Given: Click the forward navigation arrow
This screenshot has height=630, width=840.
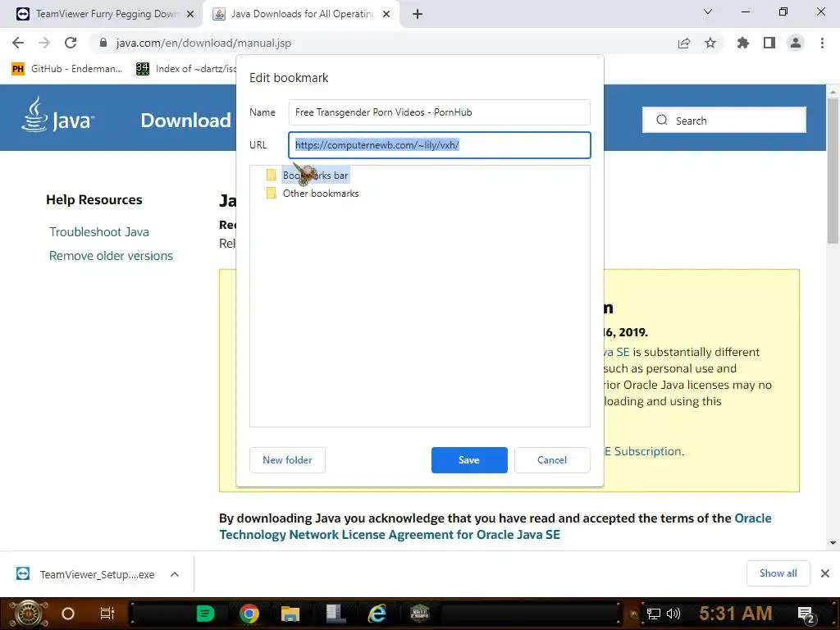Looking at the screenshot, I should click(44, 43).
